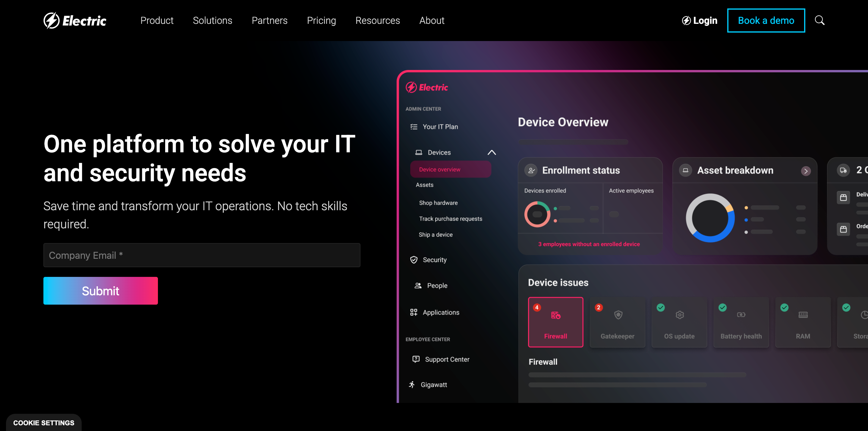Click the People icon in sidebar

418,286
